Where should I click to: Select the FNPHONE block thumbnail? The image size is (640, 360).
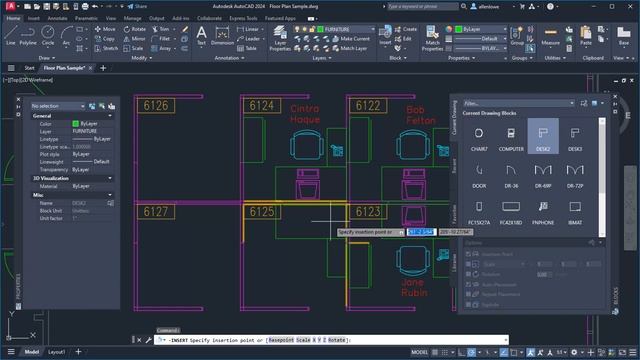coord(543,210)
